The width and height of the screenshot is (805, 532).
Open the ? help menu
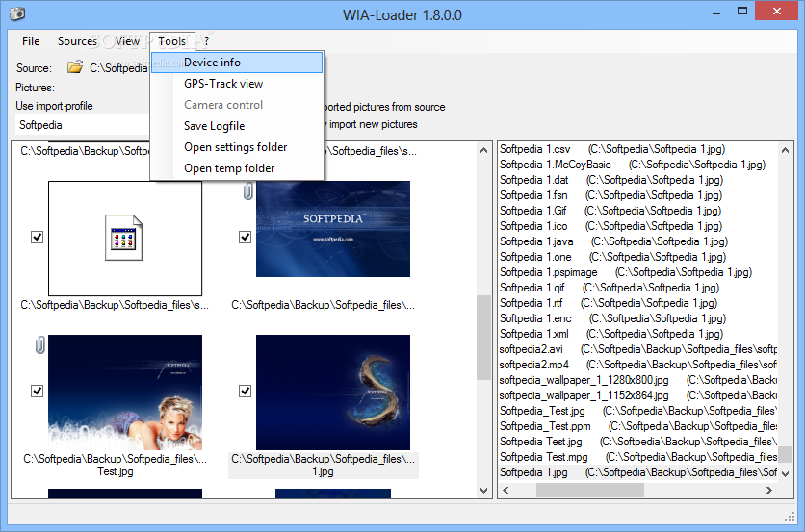pos(206,41)
